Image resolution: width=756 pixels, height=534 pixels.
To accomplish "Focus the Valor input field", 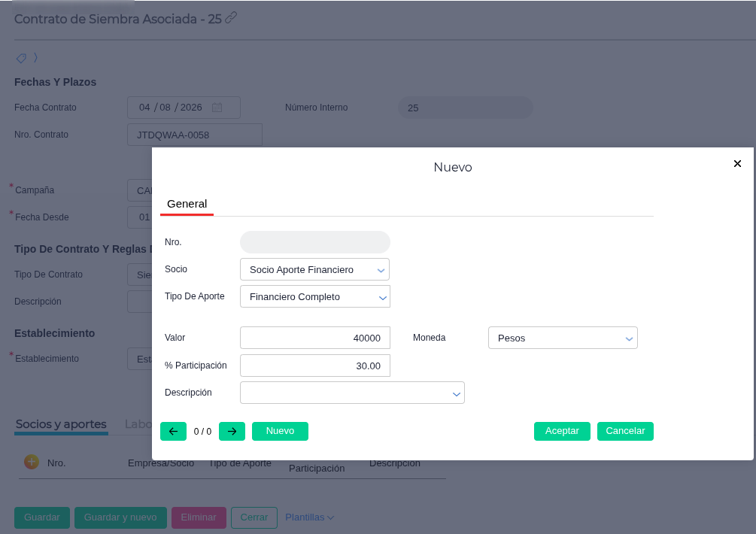I will [x=315, y=338].
